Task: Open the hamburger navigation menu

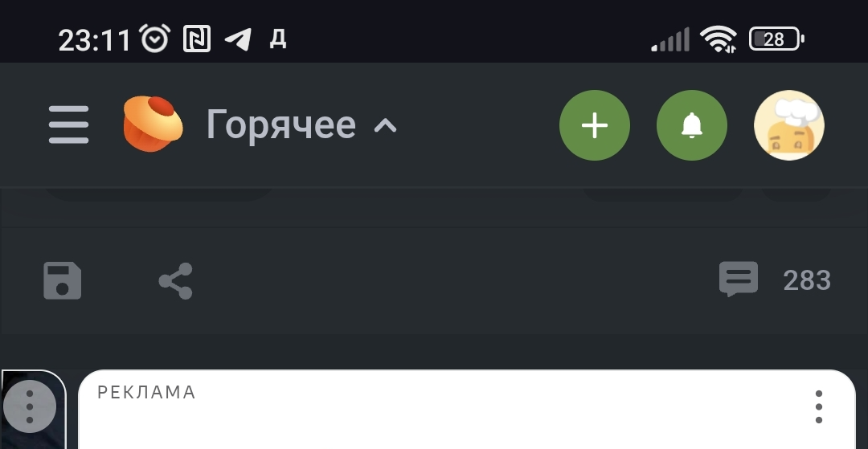Action: [68, 125]
